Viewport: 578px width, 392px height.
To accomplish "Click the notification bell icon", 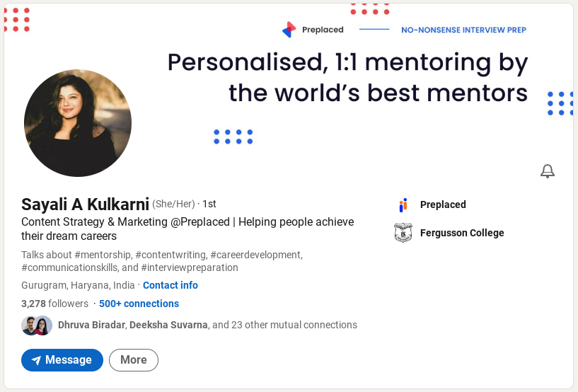I will pyautogui.click(x=548, y=171).
